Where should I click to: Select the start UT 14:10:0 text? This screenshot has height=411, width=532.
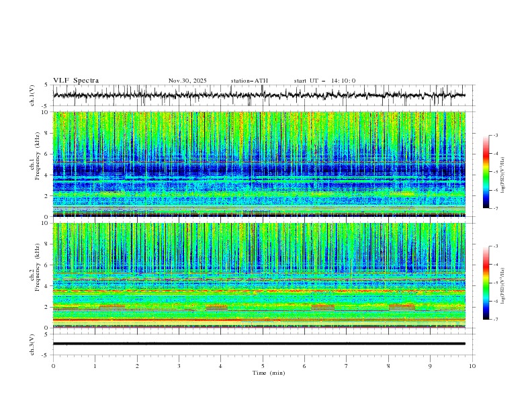[324, 81]
